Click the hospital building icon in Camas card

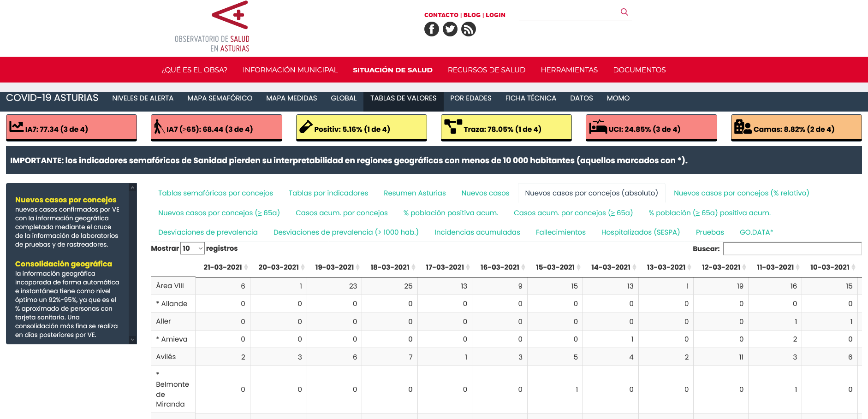[743, 126]
